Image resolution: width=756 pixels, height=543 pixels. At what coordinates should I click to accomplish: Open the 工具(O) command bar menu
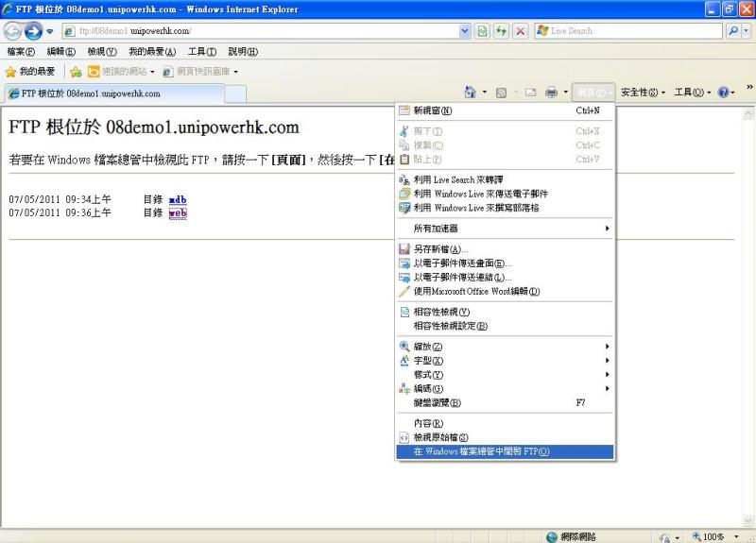pos(693,92)
